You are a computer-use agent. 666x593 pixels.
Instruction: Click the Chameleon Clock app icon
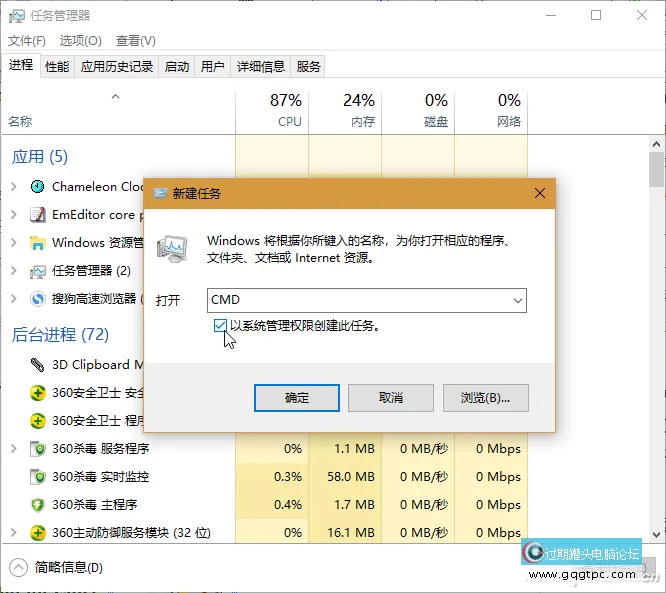[x=37, y=186]
